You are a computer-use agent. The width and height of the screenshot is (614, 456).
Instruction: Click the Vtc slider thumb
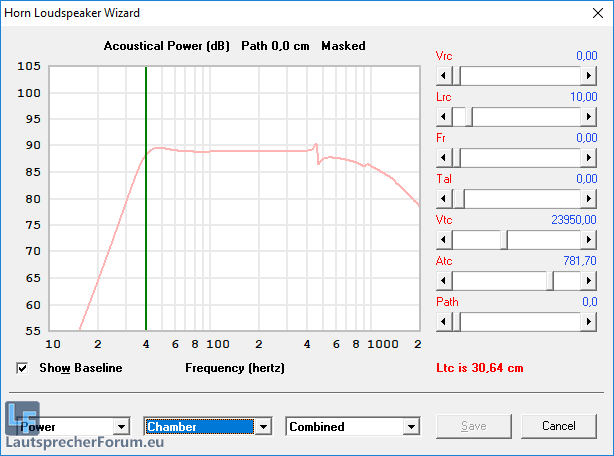(x=504, y=239)
